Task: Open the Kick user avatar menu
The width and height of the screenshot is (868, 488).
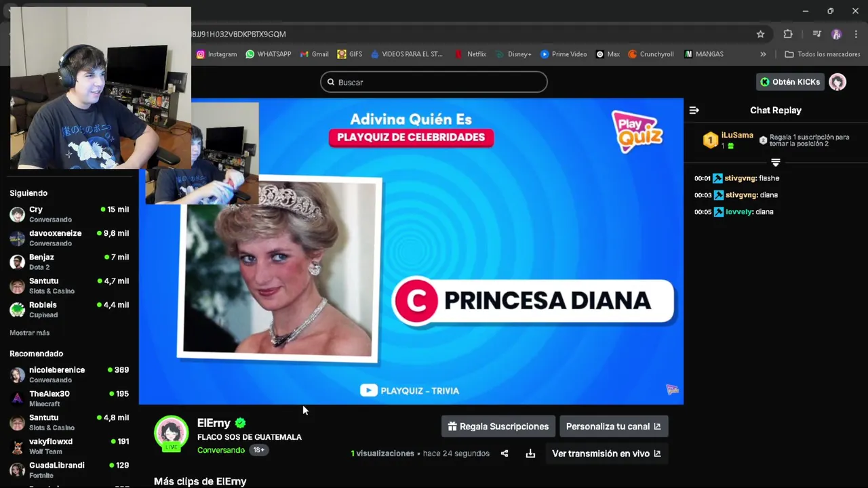Action: pyautogui.click(x=838, y=82)
